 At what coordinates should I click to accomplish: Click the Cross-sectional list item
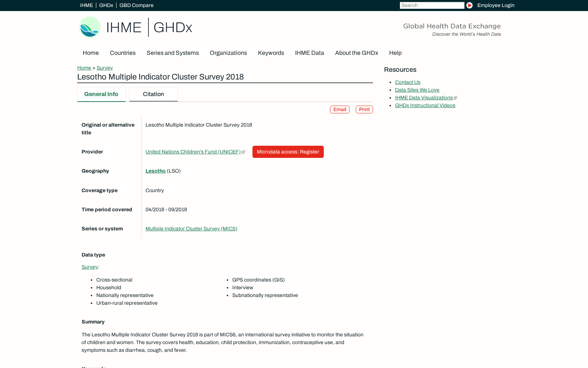pos(114,280)
